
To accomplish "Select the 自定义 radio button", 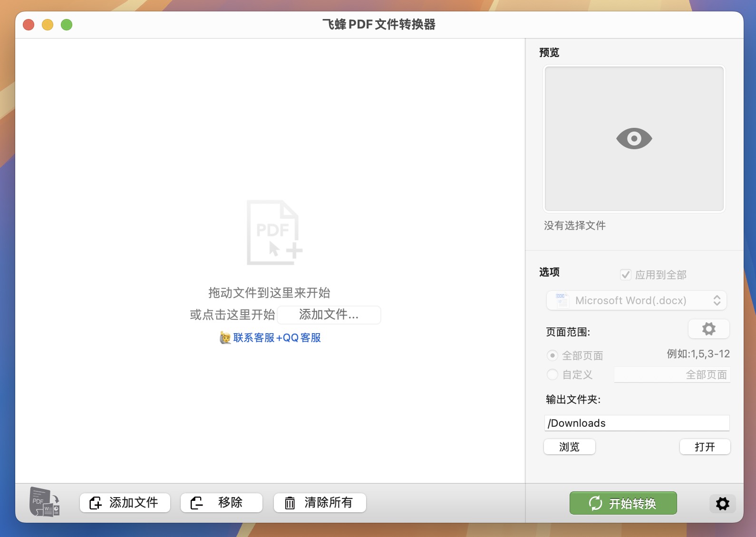I will [552, 374].
